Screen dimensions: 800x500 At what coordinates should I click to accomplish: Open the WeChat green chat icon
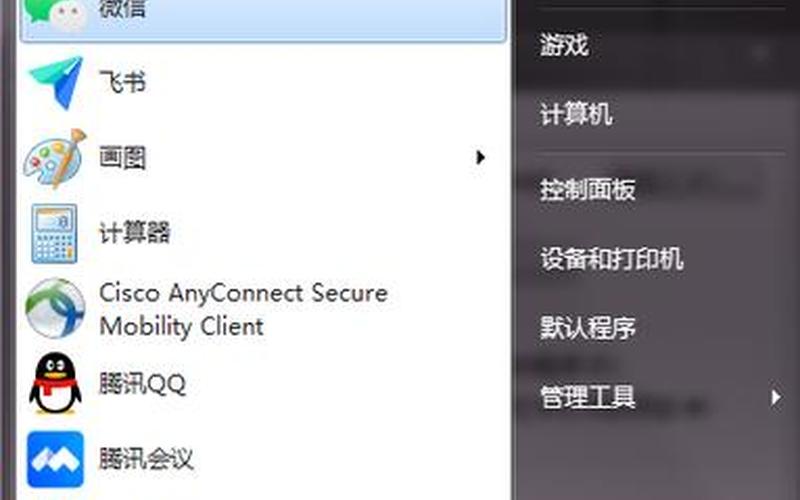(56, 12)
